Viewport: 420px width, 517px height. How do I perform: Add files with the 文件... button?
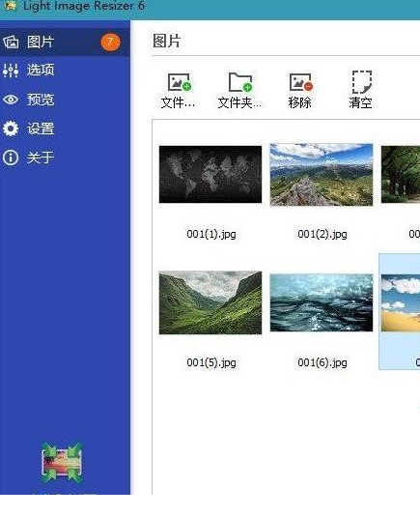click(179, 91)
